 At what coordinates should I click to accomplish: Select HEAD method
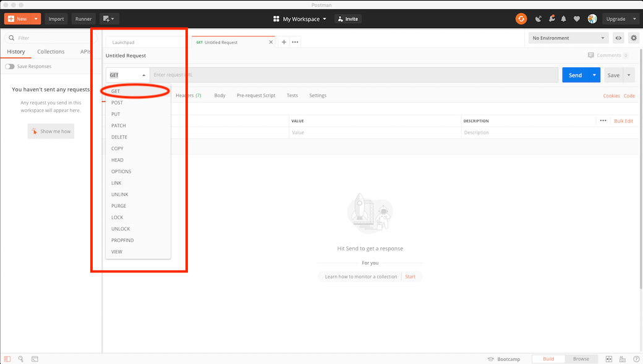[138, 160]
